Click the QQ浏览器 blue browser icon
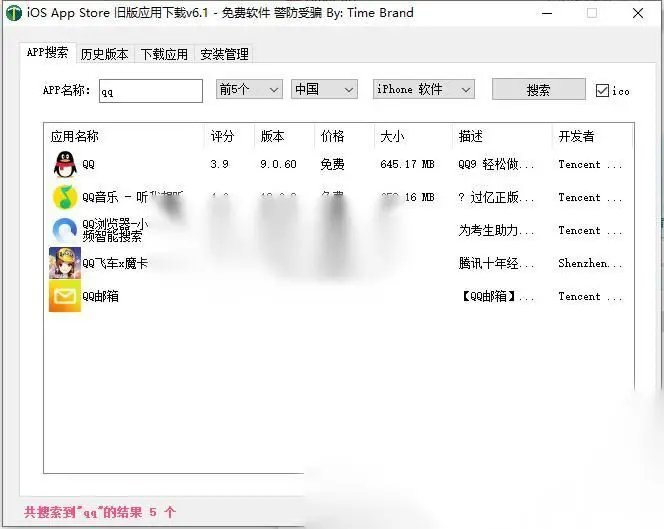 (65, 230)
